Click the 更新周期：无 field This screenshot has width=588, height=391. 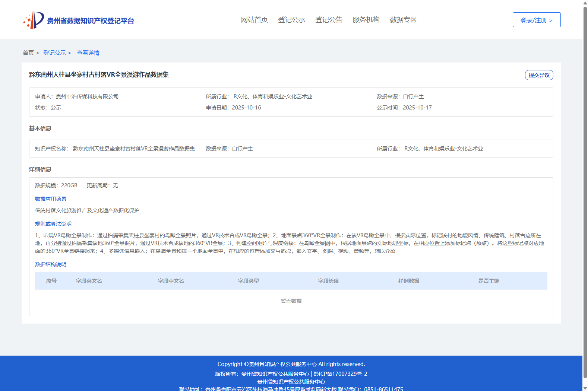pyautogui.click(x=102, y=185)
